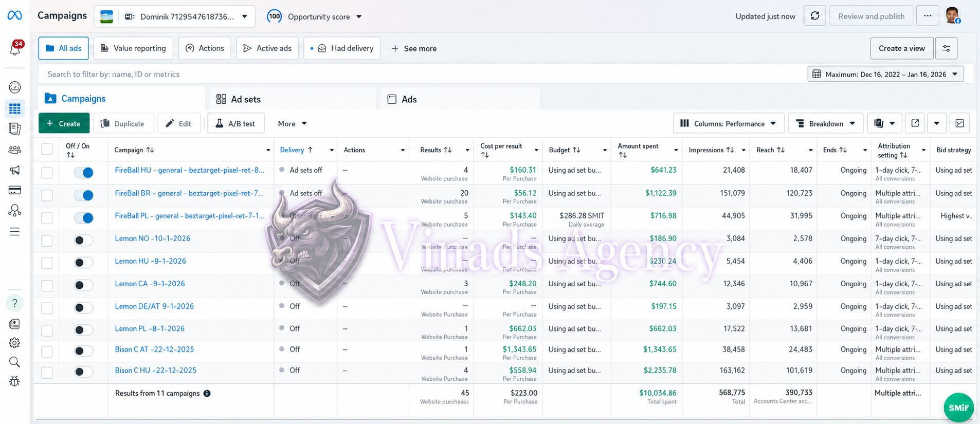Sort by Impressions column header
This screenshot has width=980, height=424.
[711, 150]
